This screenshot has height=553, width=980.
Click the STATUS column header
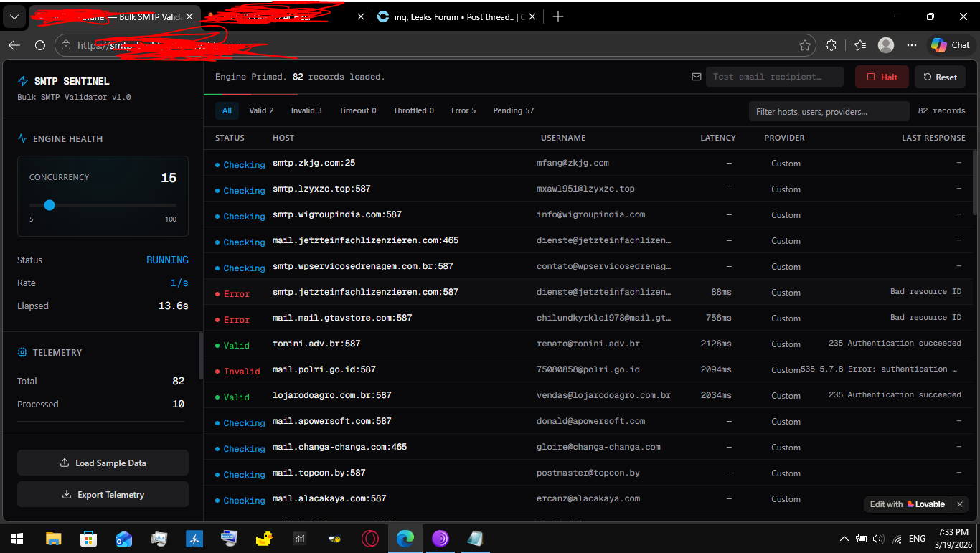[x=230, y=138]
